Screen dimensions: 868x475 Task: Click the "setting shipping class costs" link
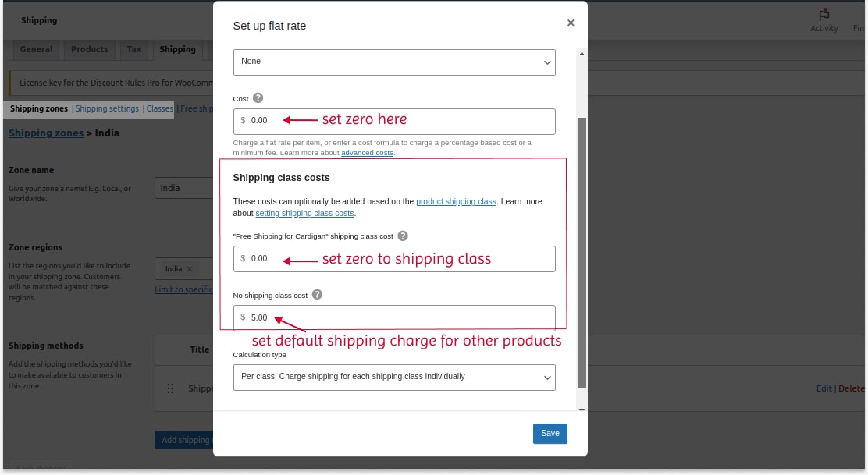(x=304, y=213)
